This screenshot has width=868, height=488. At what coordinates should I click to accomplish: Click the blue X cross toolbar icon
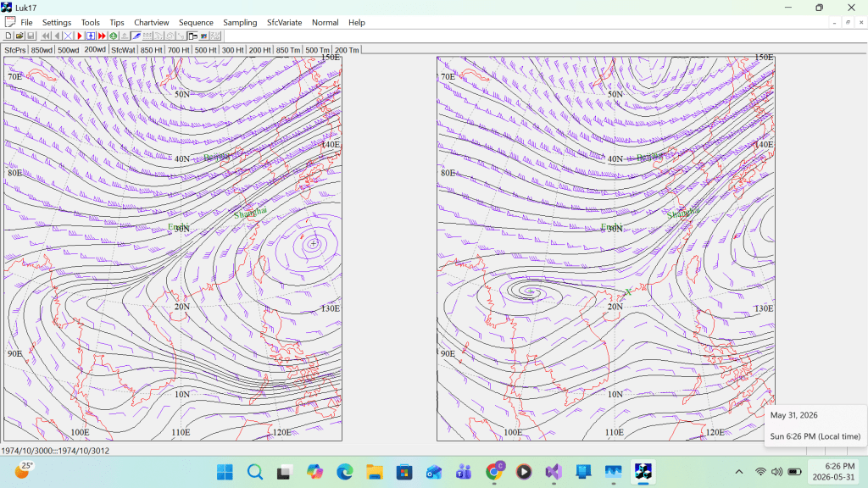[68, 36]
